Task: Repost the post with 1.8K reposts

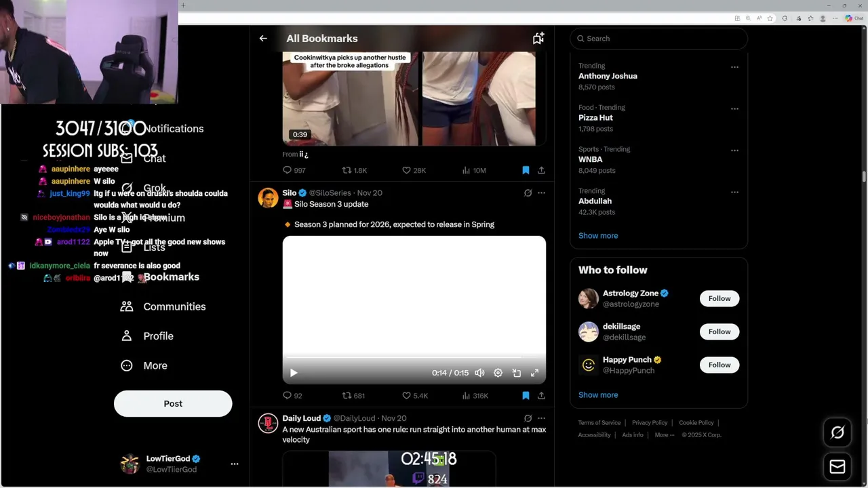Action: [354, 170]
